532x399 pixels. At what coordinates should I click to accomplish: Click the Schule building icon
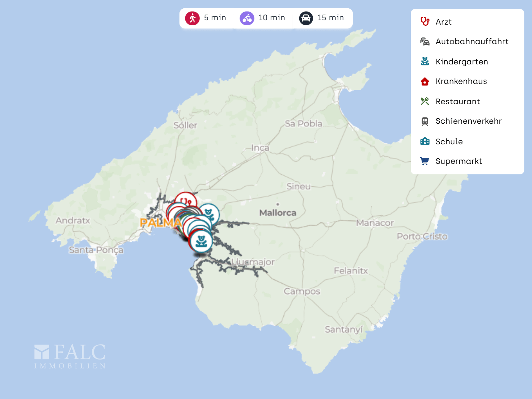click(x=425, y=141)
